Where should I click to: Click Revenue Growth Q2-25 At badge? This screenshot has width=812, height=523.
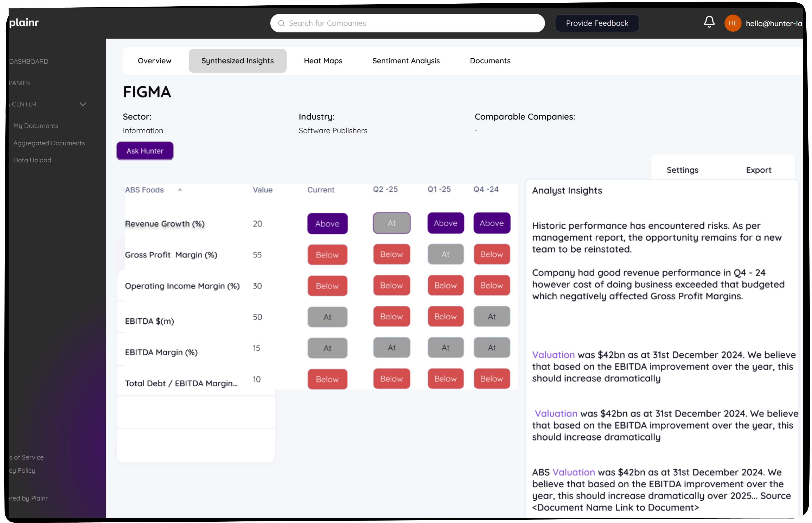pyautogui.click(x=391, y=223)
